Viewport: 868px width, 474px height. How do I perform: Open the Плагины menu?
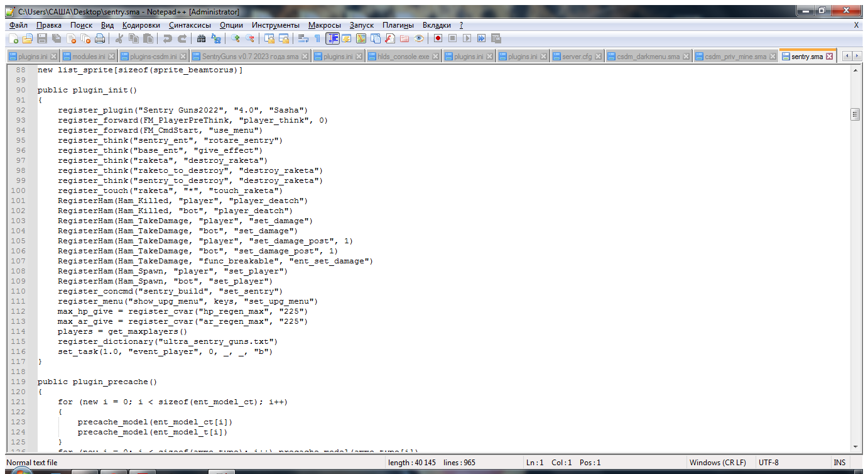[x=398, y=25]
